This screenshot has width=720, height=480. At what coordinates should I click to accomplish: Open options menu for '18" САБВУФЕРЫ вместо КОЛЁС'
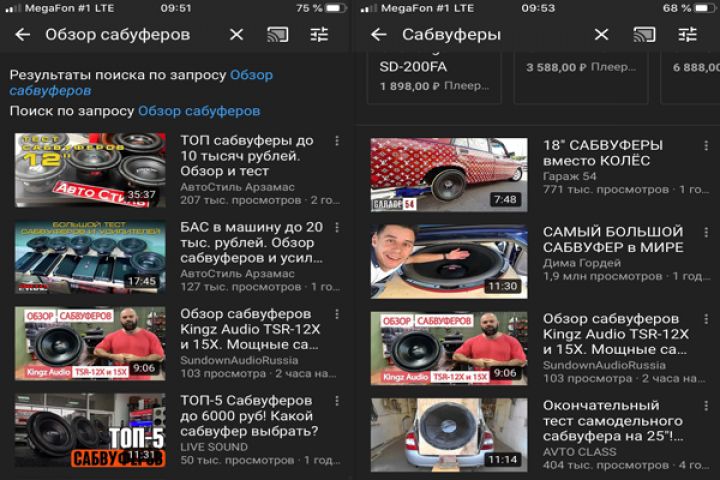tap(706, 146)
